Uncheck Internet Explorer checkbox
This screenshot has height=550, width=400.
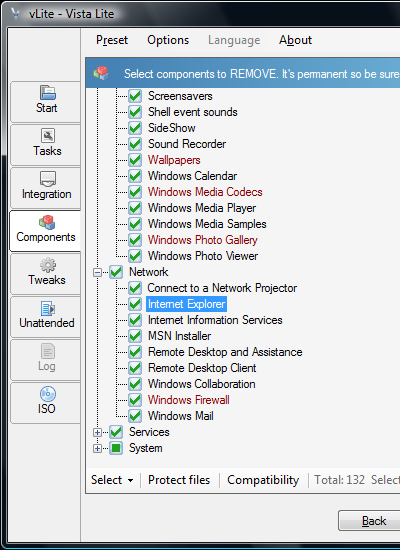tap(135, 304)
